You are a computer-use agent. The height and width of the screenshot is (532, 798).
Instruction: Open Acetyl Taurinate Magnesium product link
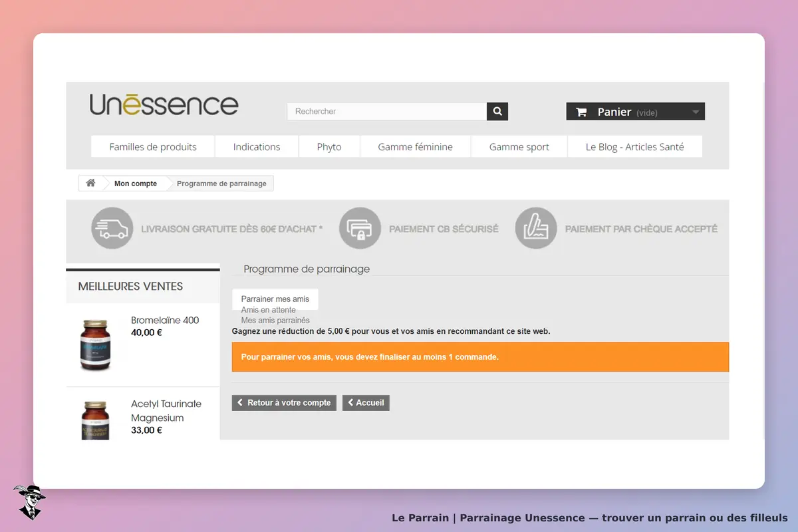click(x=166, y=411)
